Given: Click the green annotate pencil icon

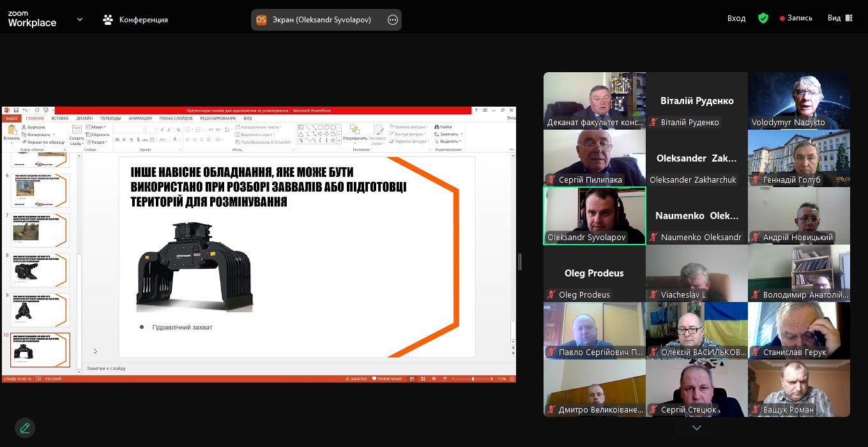Looking at the screenshot, I should point(25,427).
